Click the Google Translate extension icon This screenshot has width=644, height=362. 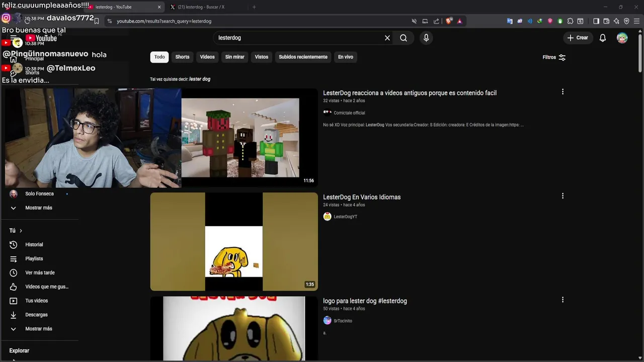(x=510, y=21)
